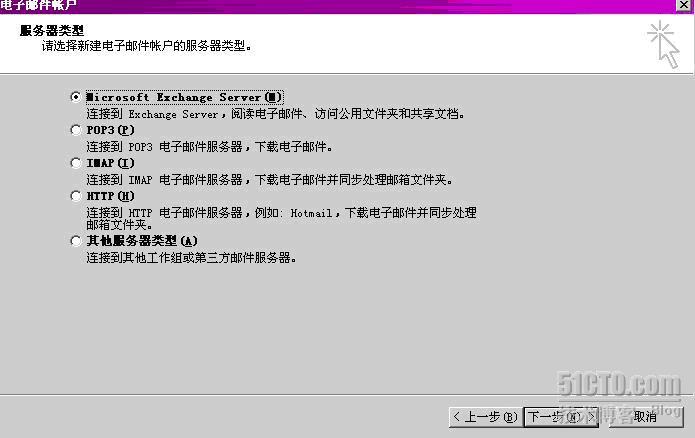695x438 pixels.
Task: Click the POP3 download description text
Action: (210, 147)
